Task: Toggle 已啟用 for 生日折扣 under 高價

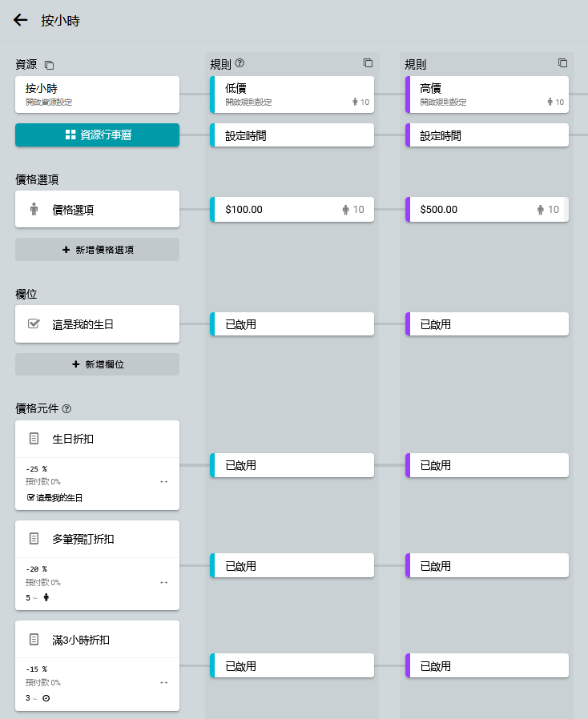Action: tap(487, 465)
